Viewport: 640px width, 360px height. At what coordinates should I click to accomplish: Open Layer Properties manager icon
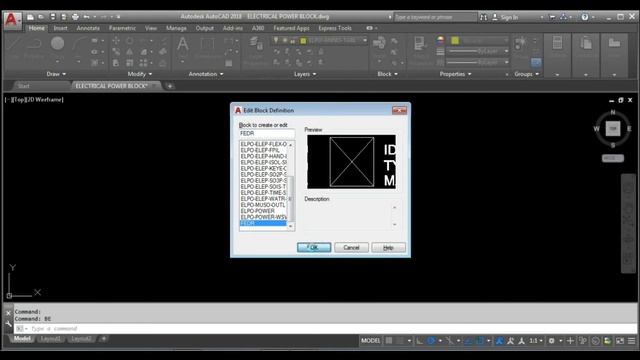point(256,43)
